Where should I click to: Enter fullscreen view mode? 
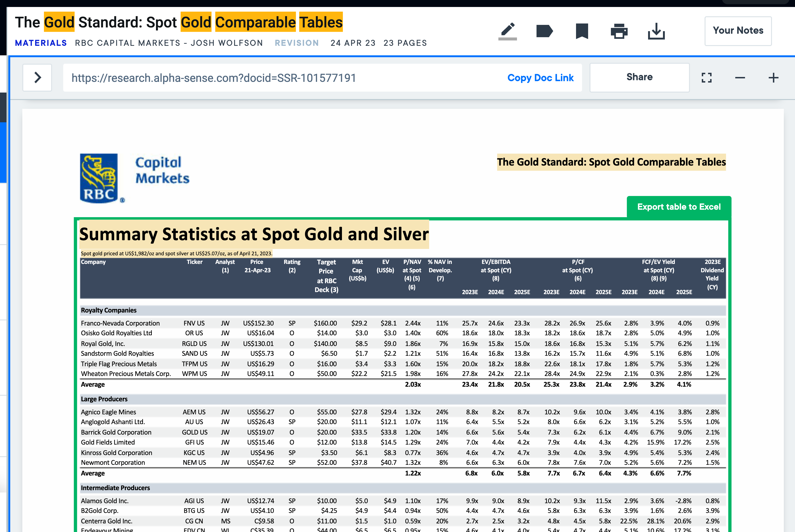point(706,78)
